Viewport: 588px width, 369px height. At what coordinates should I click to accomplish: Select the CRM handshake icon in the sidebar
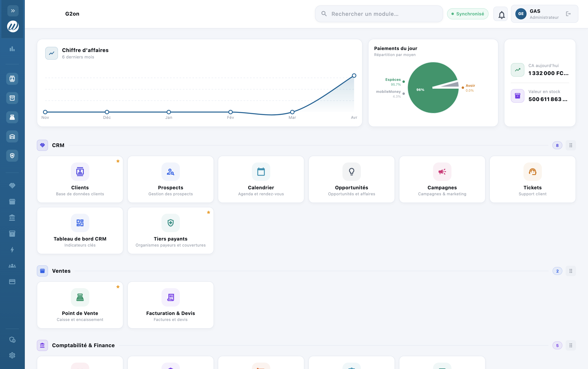(12, 186)
